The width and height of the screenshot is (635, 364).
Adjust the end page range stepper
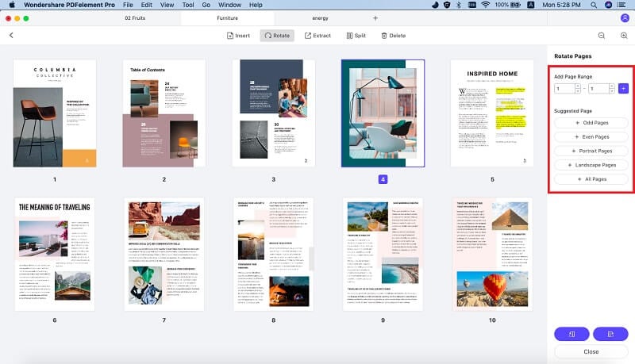click(612, 88)
